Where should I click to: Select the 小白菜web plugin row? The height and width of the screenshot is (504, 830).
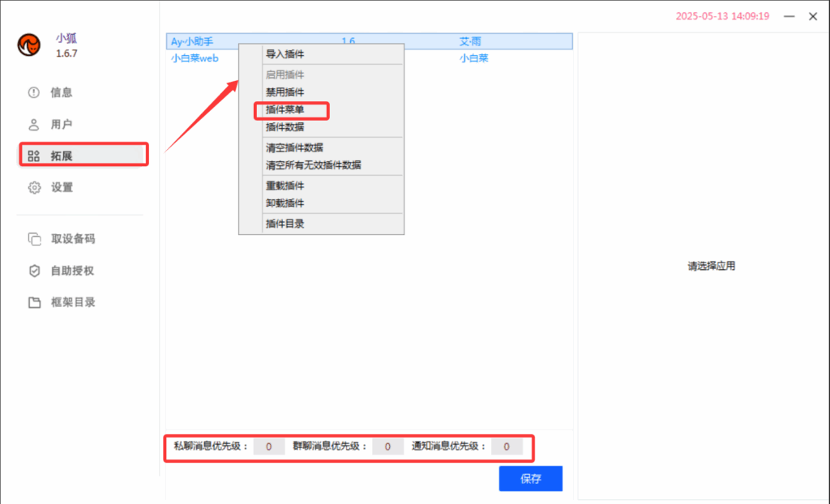click(370, 58)
